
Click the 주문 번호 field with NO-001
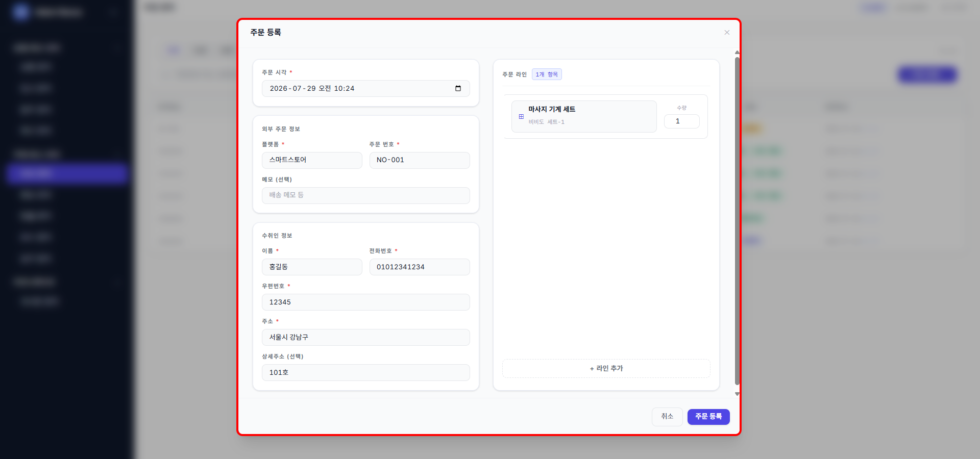[420, 160]
